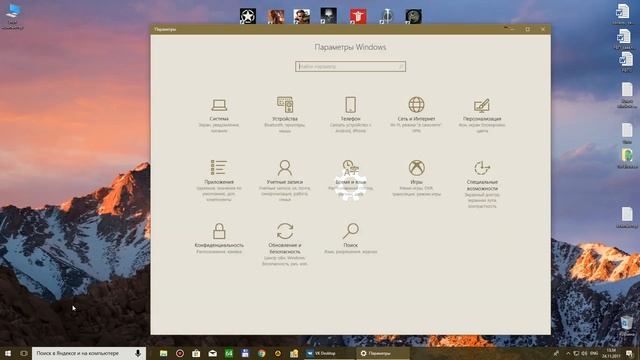Launch Chrome from the taskbar
This screenshot has width=640, height=360.
pos(261,353)
